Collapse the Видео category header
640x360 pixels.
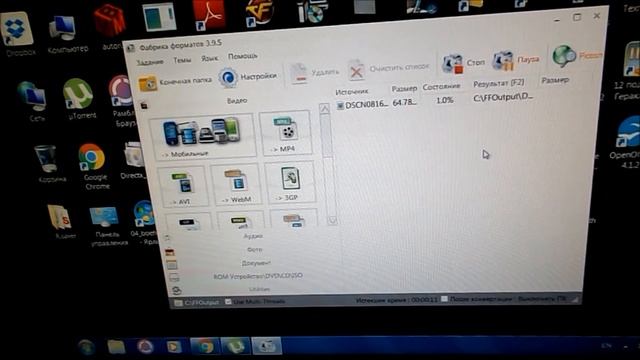click(x=237, y=100)
